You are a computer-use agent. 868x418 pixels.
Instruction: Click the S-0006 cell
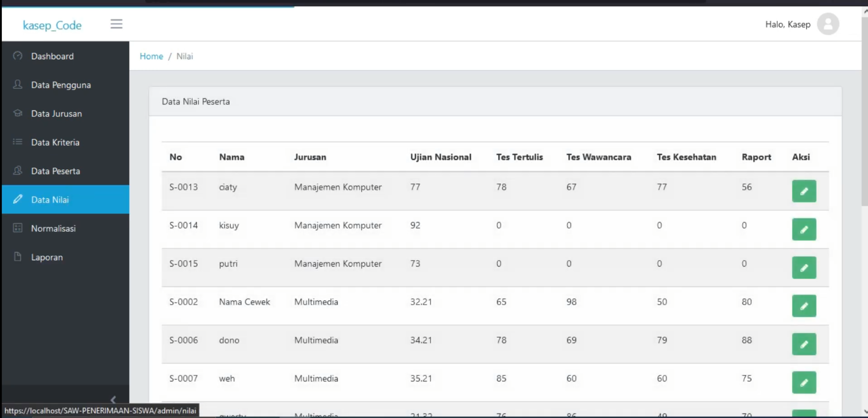pyautogui.click(x=183, y=340)
